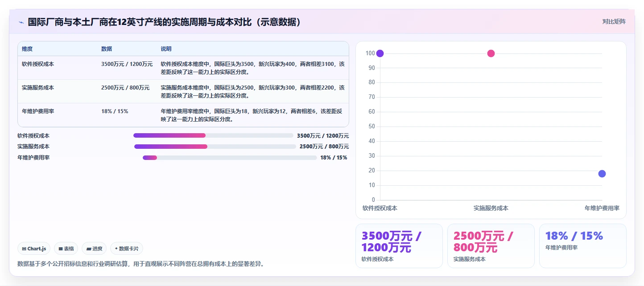This screenshot has height=286, width=644.
Task: Click the 说明 column header
Action: 166,49
